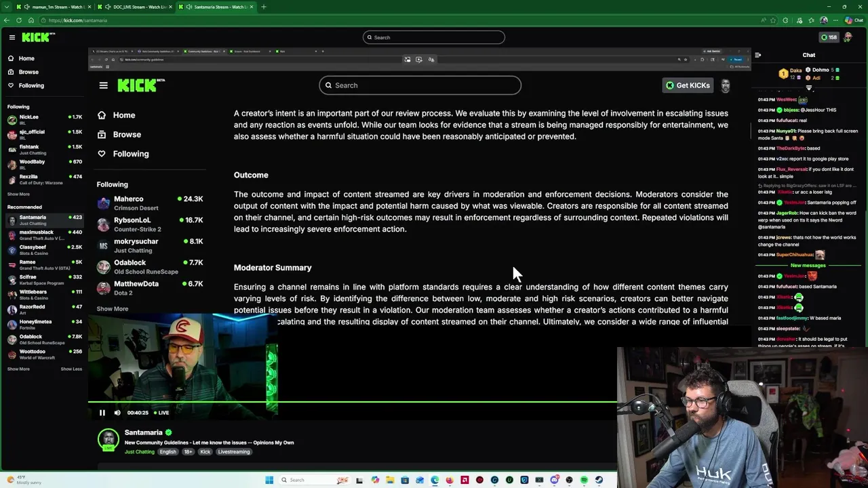Open fishtank channel in sidebar

pyautogui.click(x=44, y=148)
